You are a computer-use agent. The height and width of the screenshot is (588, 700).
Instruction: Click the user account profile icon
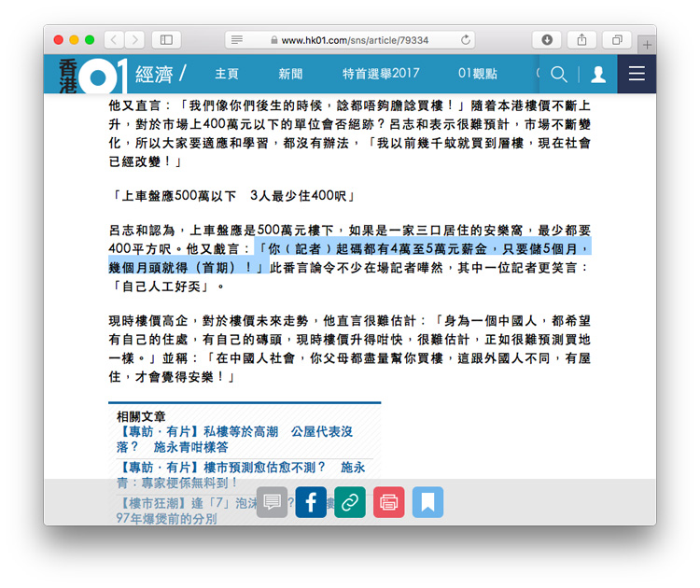pyautogui.click(x=598, y=75)
